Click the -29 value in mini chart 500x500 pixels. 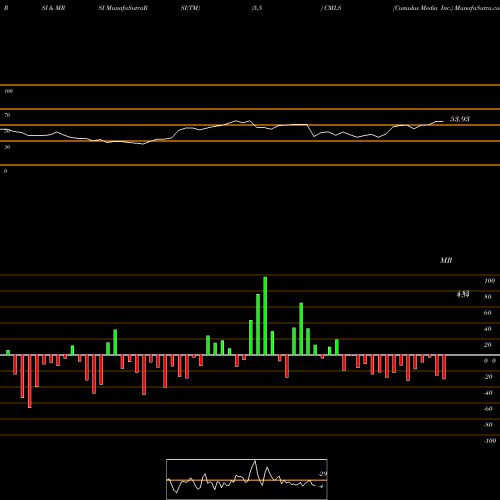[322, 474]
